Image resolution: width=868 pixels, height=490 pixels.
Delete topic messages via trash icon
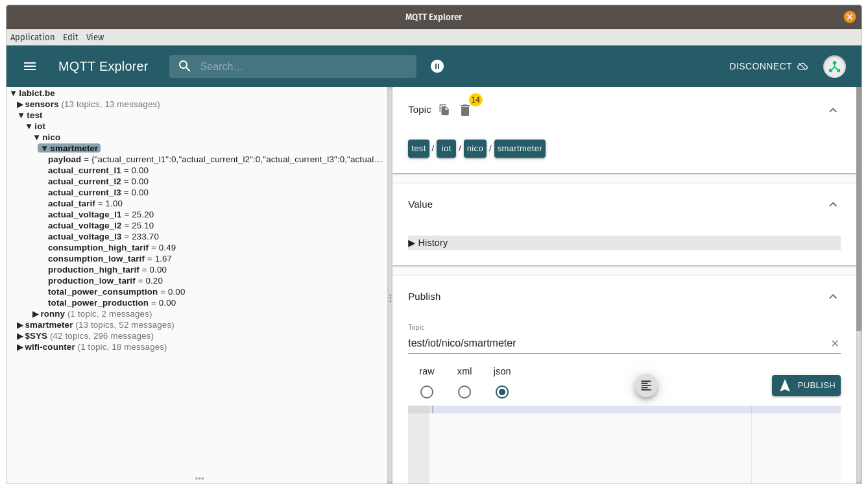[465, 110]
